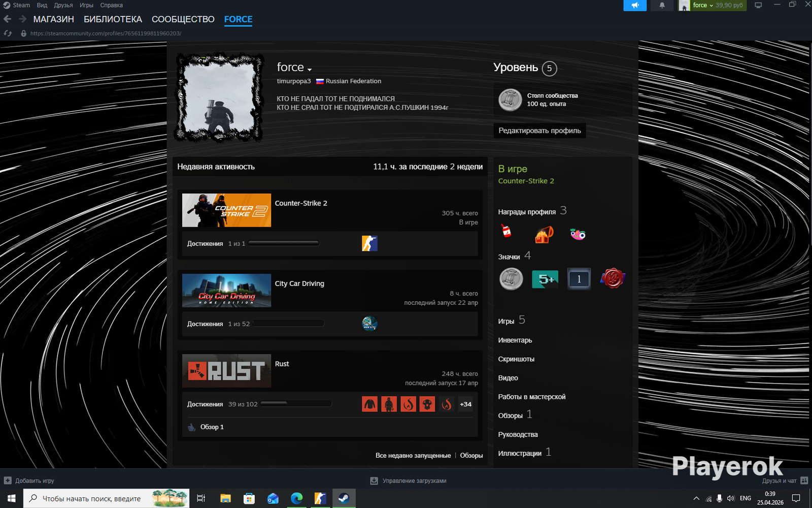Go to the БИБЛИОТЕКА tab

113,19
